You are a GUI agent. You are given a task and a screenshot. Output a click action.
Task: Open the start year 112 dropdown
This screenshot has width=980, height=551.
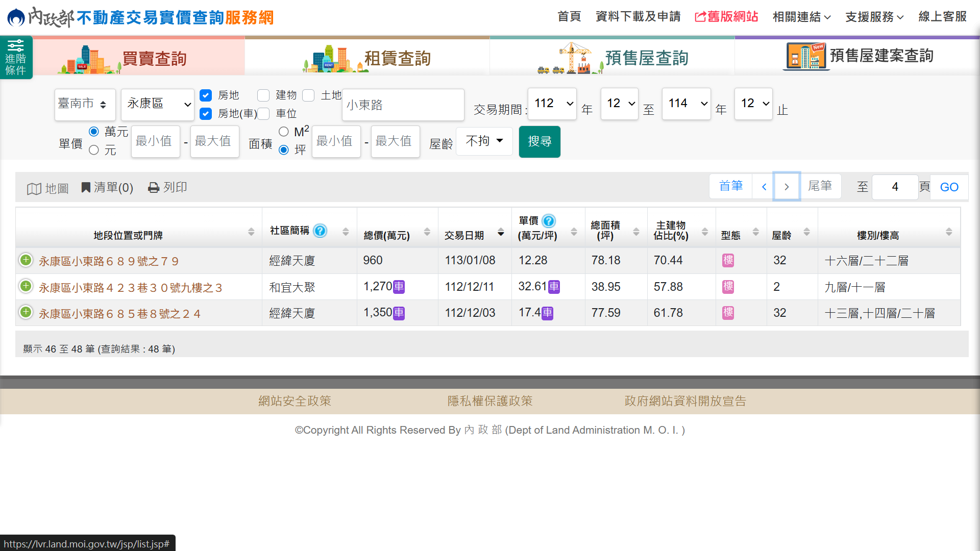click(x=552, y=104)
